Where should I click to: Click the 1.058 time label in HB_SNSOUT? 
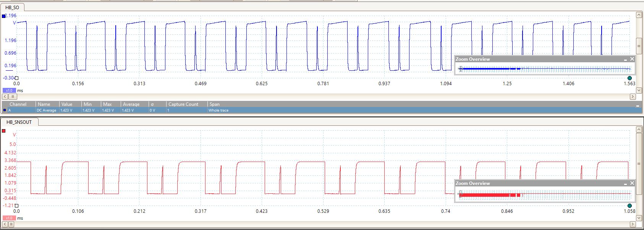click(x=629, y=211)
